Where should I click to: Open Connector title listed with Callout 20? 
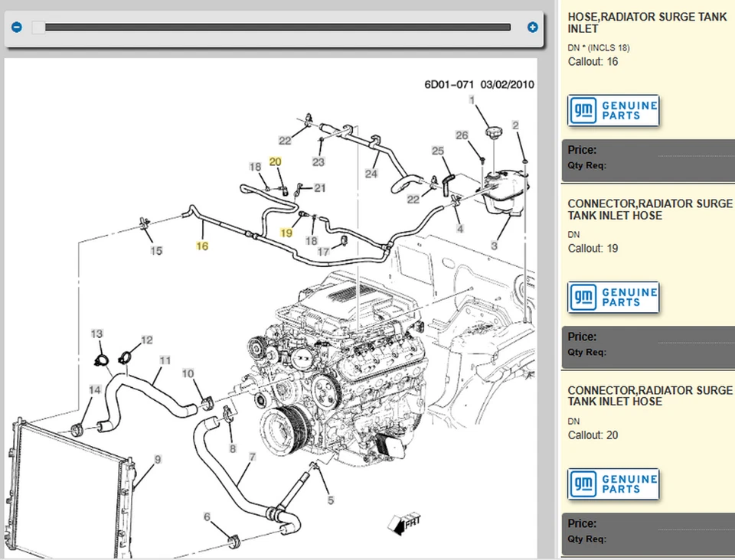pyautogui.click(x=649, y=396)
